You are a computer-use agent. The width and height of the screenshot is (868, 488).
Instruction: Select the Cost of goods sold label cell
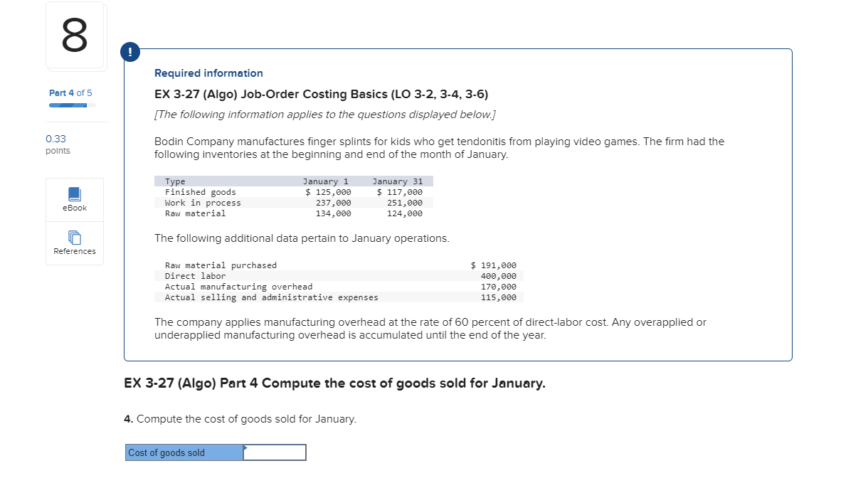184,452
